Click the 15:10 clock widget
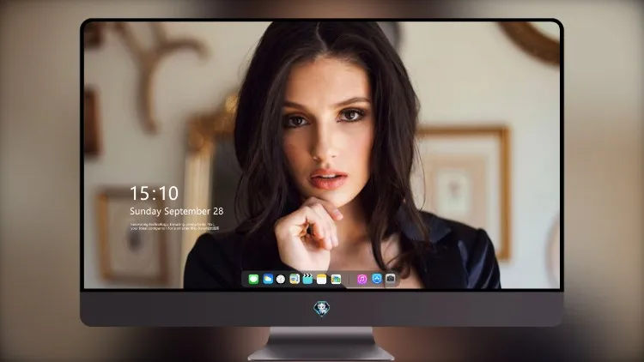 pos(154,193)
